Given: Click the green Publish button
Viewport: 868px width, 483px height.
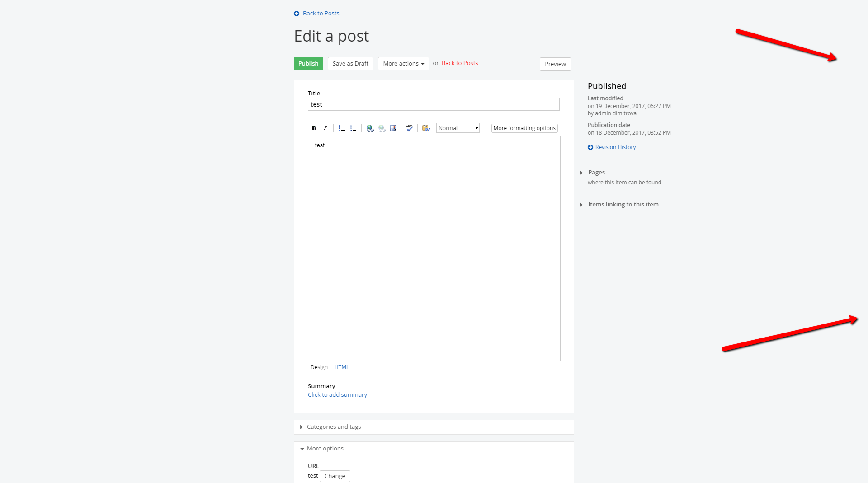Looking at the screenshot, I should tap(308, 64).
